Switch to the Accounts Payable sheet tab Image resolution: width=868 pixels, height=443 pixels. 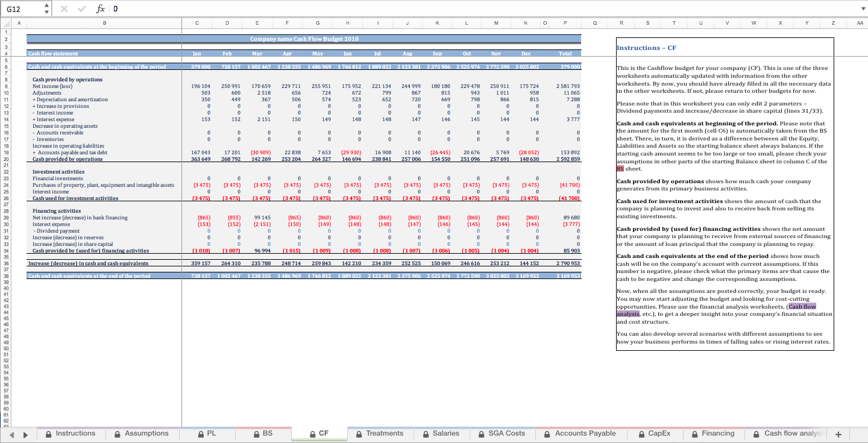click(580, 433)
